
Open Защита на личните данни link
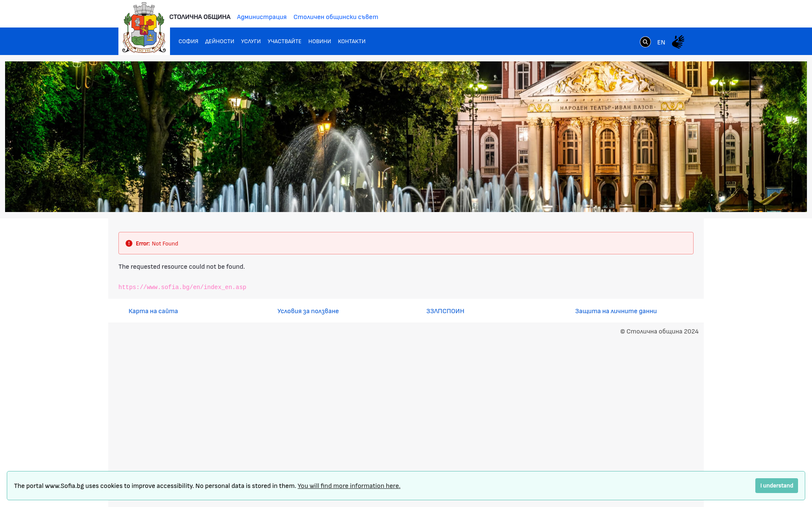coord(615,311)
